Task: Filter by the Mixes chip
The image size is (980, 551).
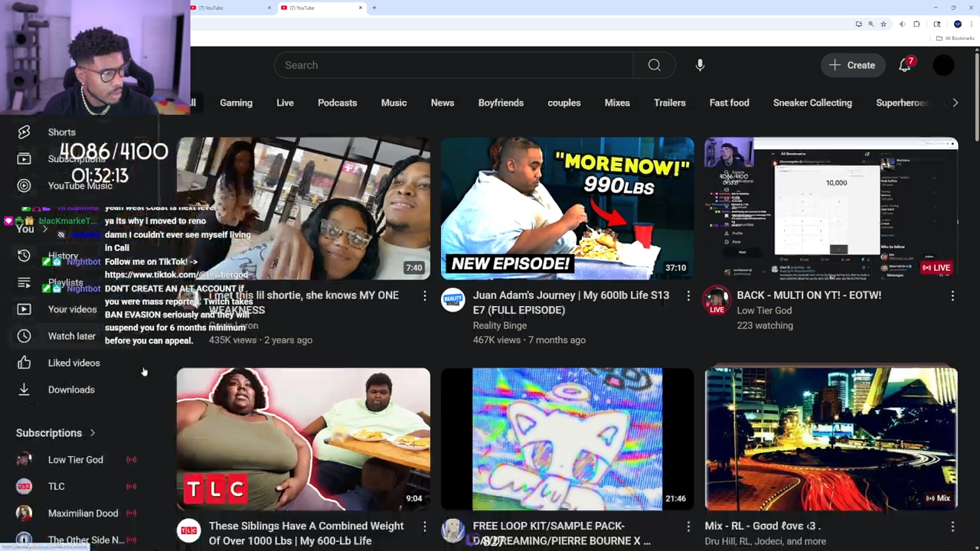Action: (x=617, y=103)
